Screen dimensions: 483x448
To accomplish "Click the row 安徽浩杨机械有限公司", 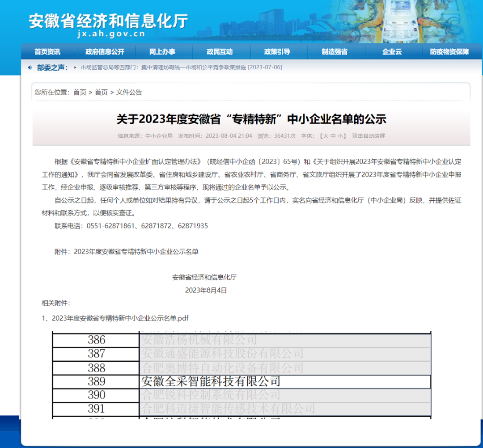I will coord(285,340).
